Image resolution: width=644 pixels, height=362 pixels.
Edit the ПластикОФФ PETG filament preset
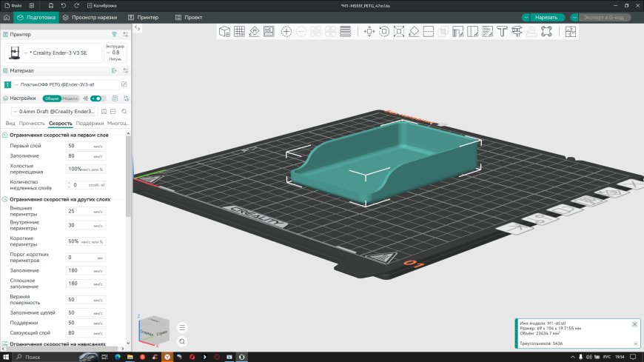[x=124, y=84]
